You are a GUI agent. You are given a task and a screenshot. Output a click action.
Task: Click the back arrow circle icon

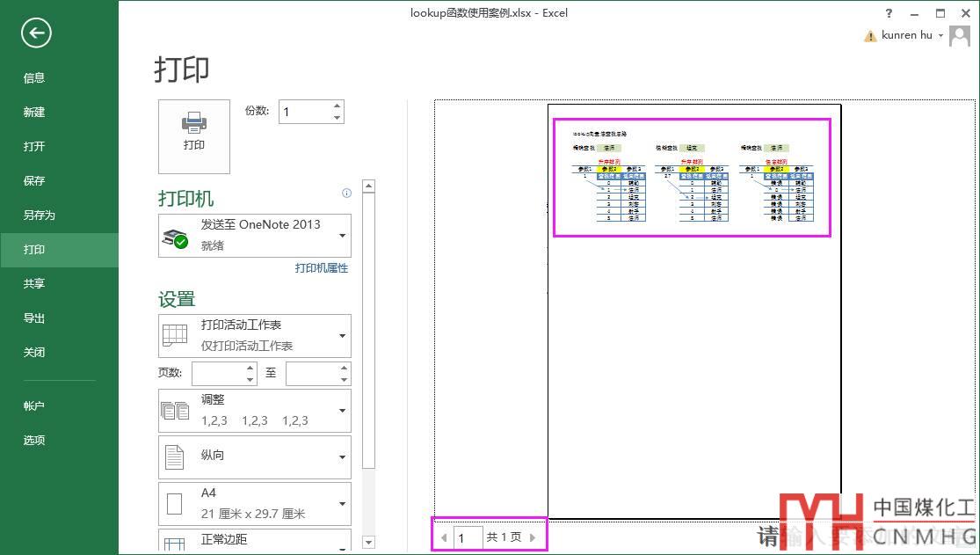tap(36, 33)
